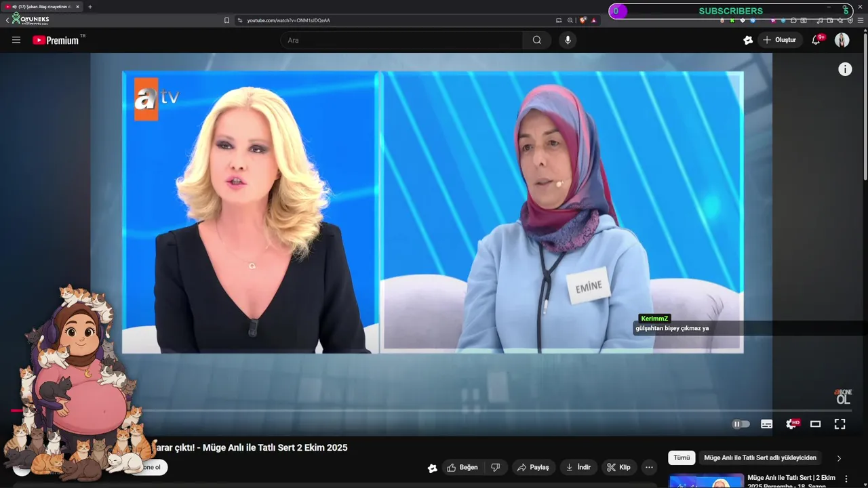Select the Tümü filter chip

[682, 457]
